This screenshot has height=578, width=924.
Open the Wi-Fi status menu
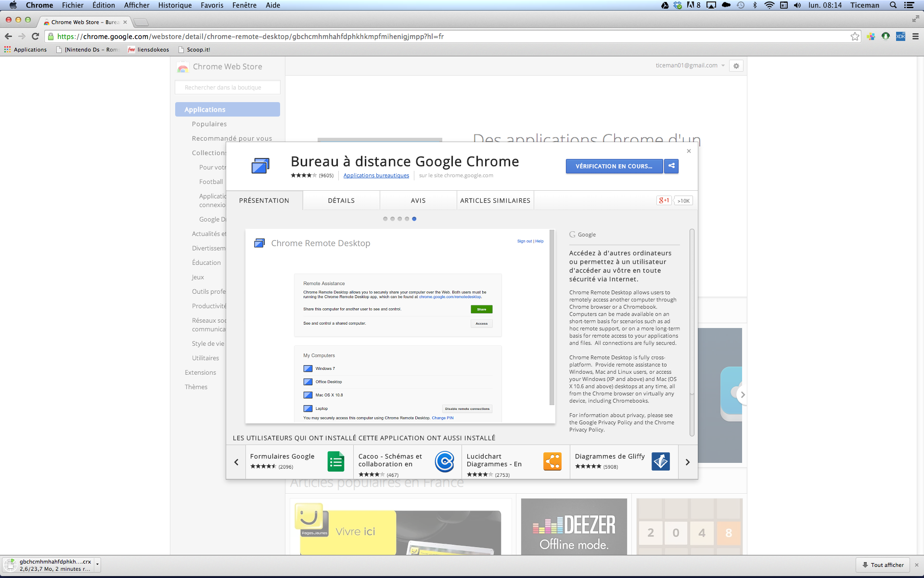(x=769, y=5)
